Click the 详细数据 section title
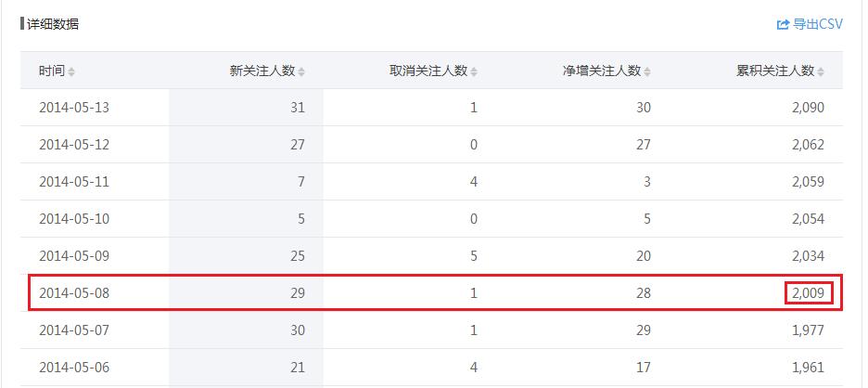868x388 pixels. pos(53,24)
